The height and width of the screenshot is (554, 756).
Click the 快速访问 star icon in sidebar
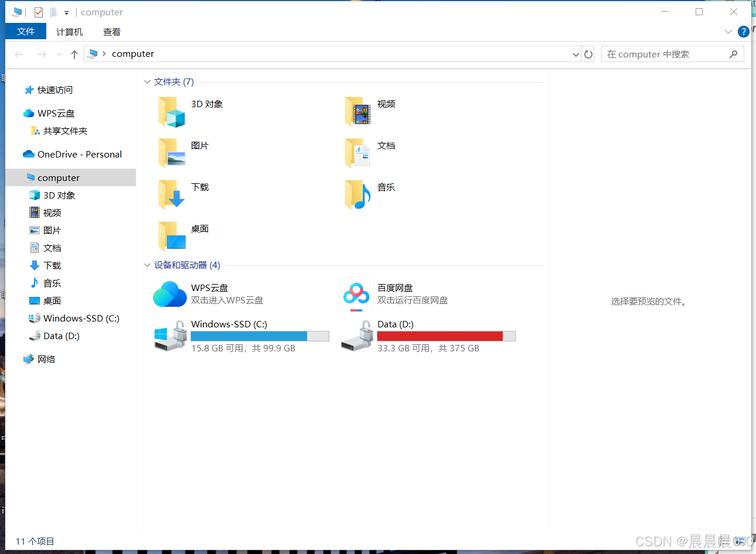29,90
